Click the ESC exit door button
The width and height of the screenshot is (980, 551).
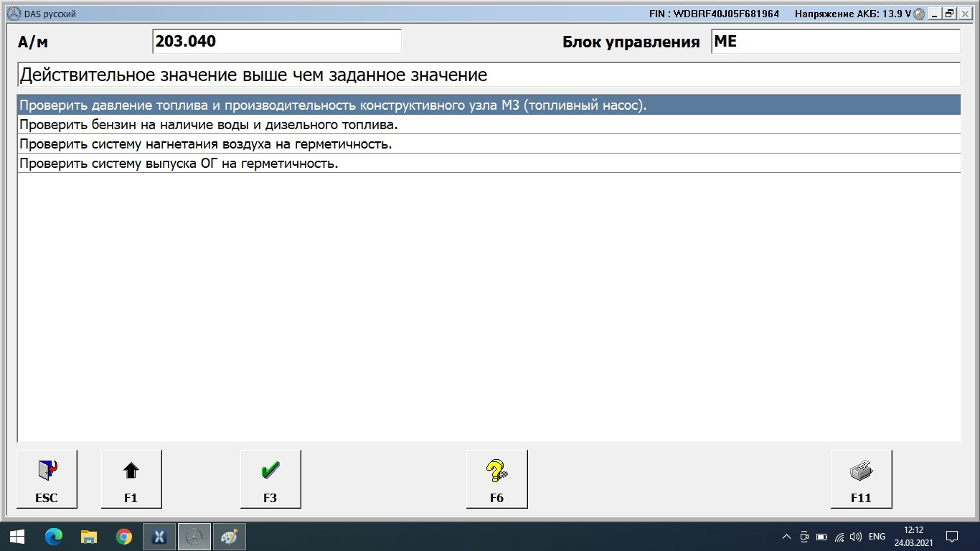coord(47,479)
